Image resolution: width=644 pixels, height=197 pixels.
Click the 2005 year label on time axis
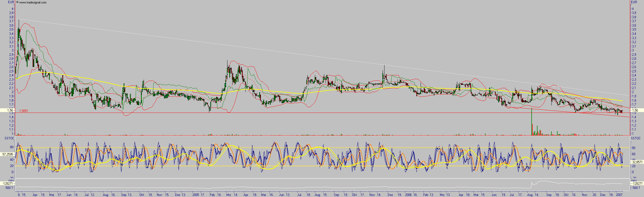click(196, 195)
